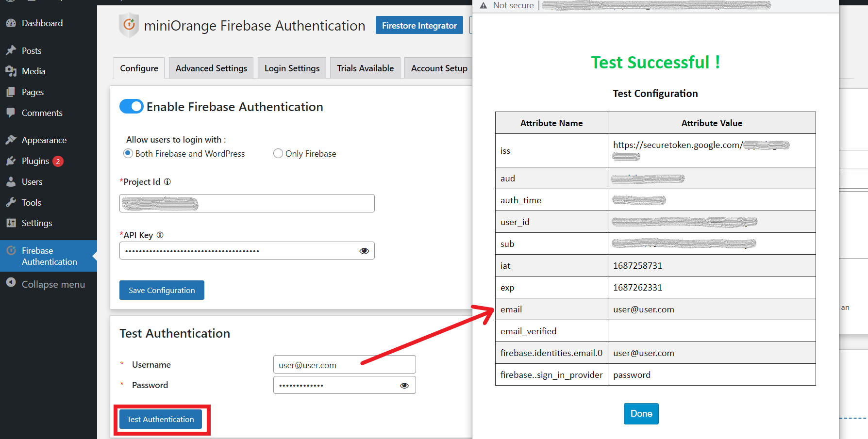Click the Posts pin icon

click(x=11, y=50)
